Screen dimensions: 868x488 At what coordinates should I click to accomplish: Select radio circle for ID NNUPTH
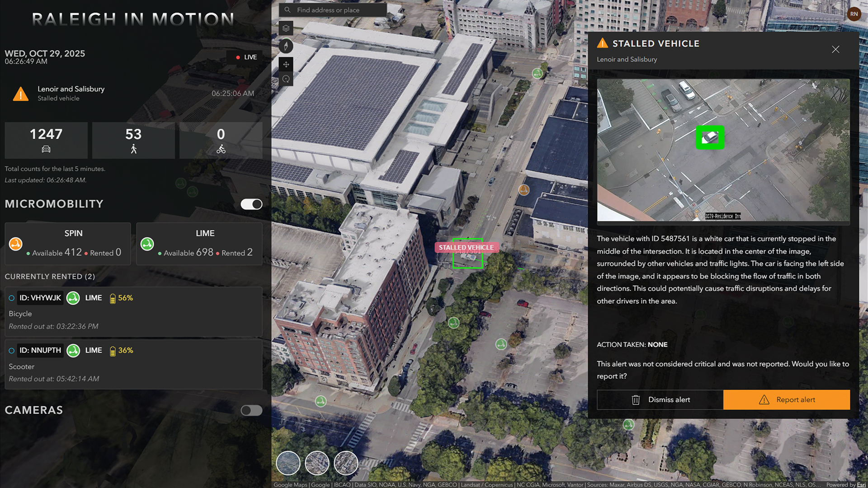tap(12, 351)
